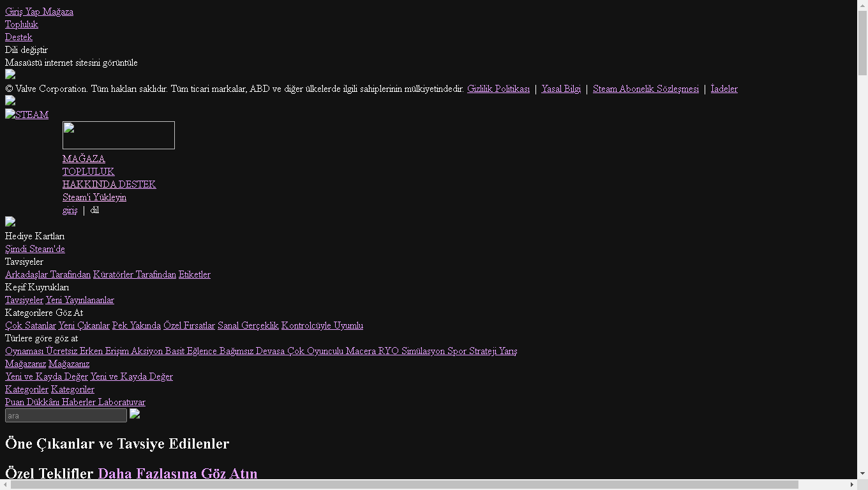Browse the RYO genre
Viewport: 868px width, 490px height.
coord(389,351)
